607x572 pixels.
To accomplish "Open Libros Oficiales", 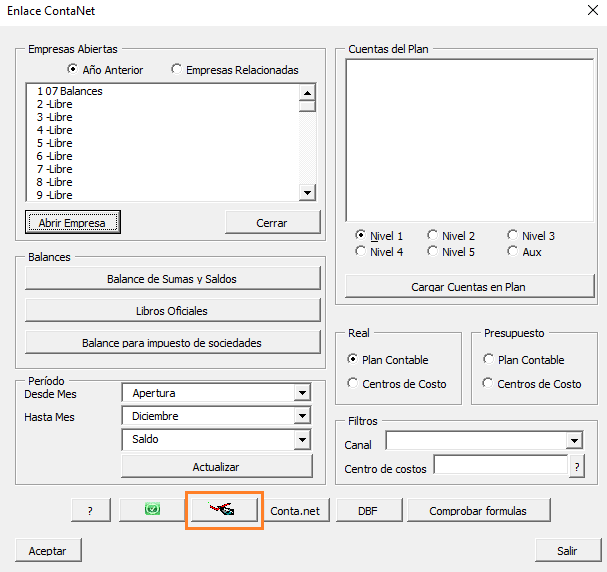I will point(173,310).
